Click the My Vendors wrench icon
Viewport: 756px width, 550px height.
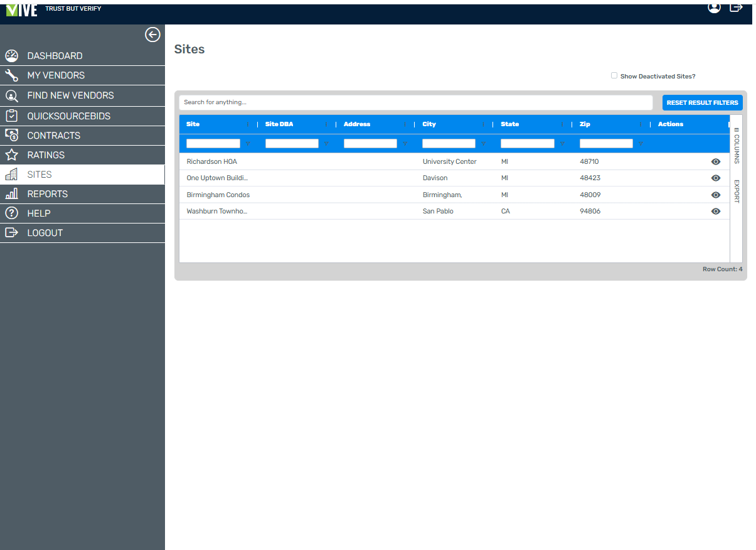[x=11, y=75]
